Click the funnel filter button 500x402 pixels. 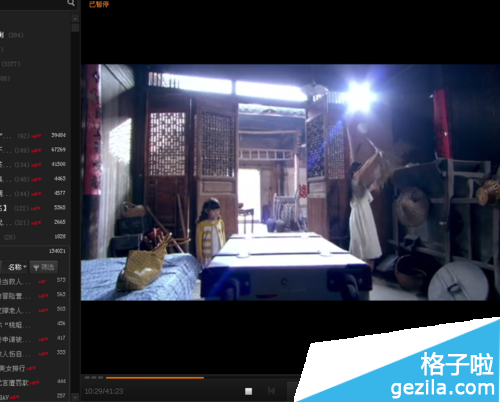pos(44,267)
